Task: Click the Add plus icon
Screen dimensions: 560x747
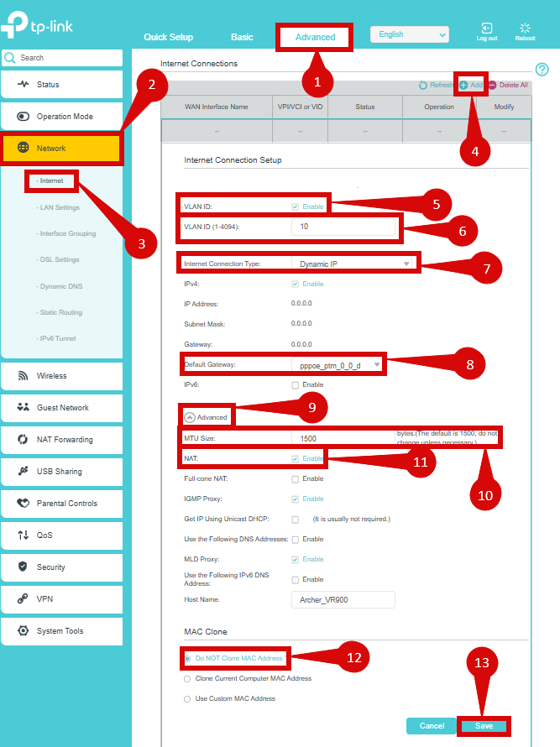Action: coord(463,86)
